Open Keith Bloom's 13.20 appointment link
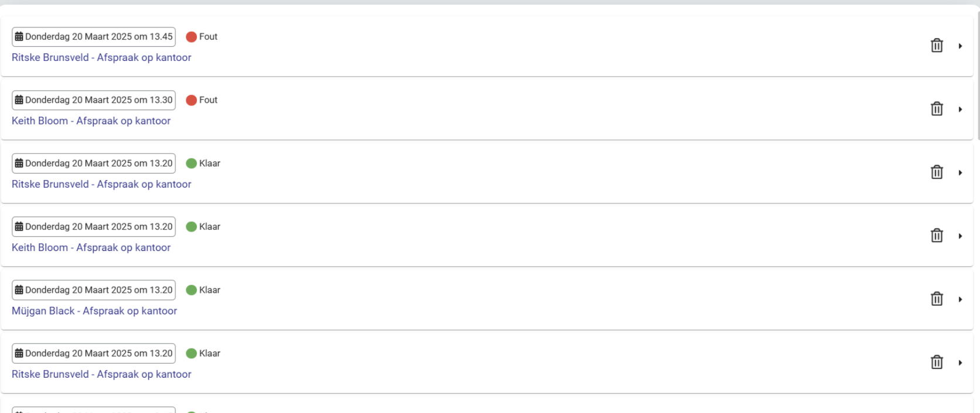 (x=91, y=248)
